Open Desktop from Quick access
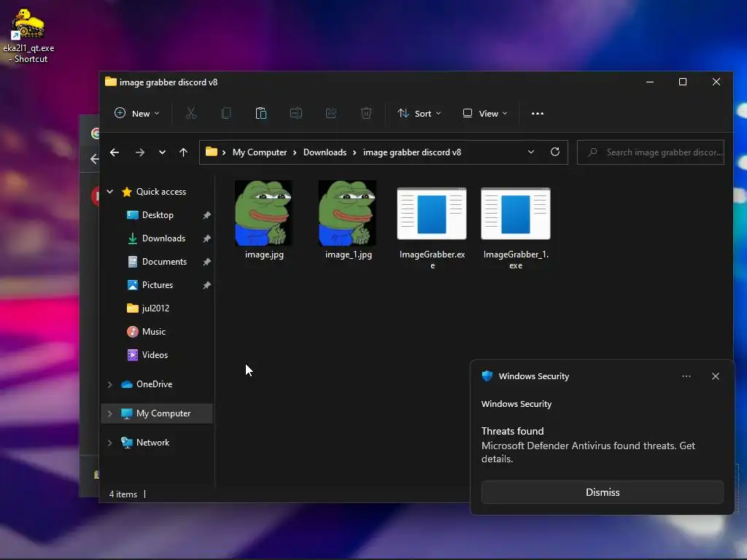The image size is (747, 560). (x=158, y=215)
